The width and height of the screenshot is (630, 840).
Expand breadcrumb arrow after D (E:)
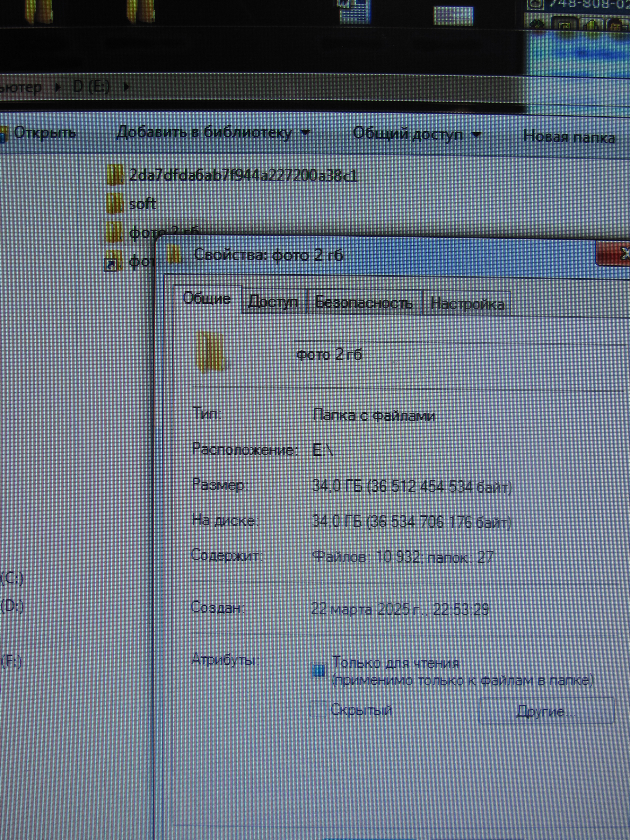[127, 87]
